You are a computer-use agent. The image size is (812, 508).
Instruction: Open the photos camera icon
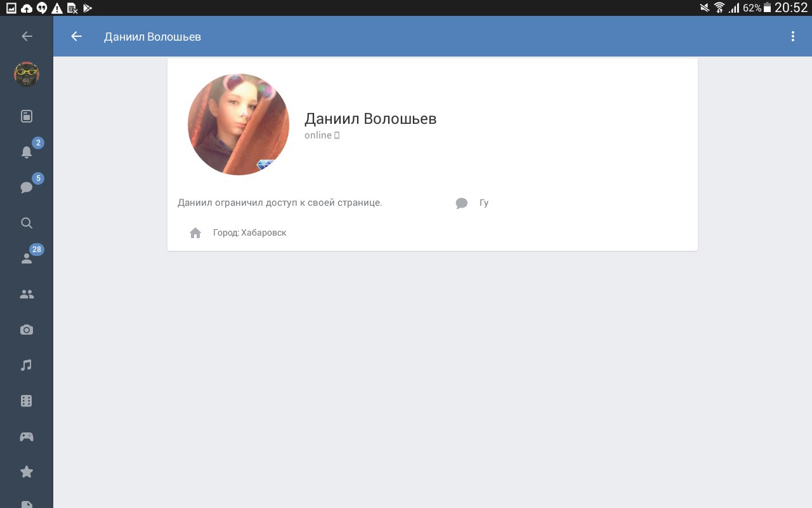point(27,330)
